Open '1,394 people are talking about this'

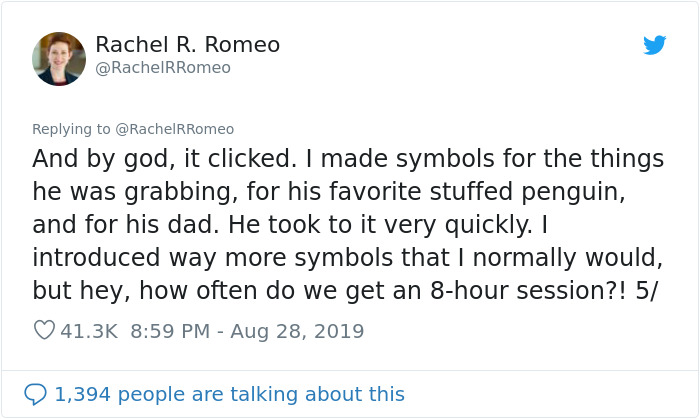click(x=229, y=394)
